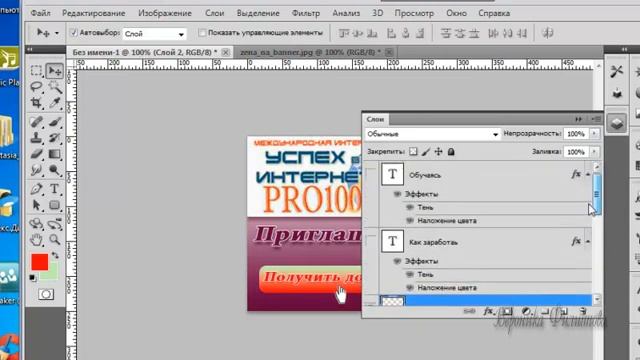
Task: Select the Rectangular Marquee tool
Action: coord(36,71)
